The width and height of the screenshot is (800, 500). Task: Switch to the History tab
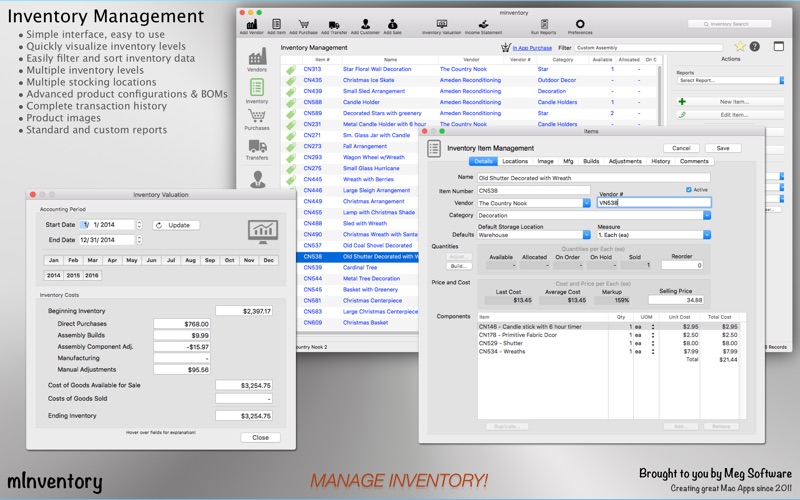661,161
